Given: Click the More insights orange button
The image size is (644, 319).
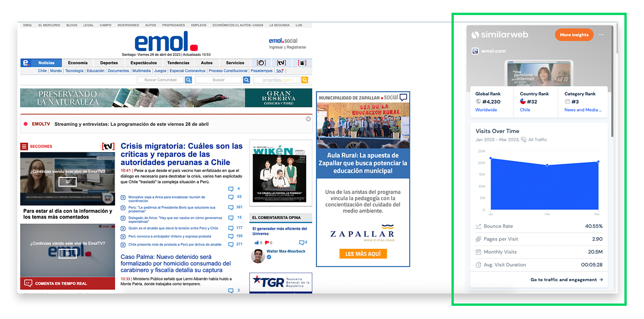Looking at the screenshot, I should 574,35.
